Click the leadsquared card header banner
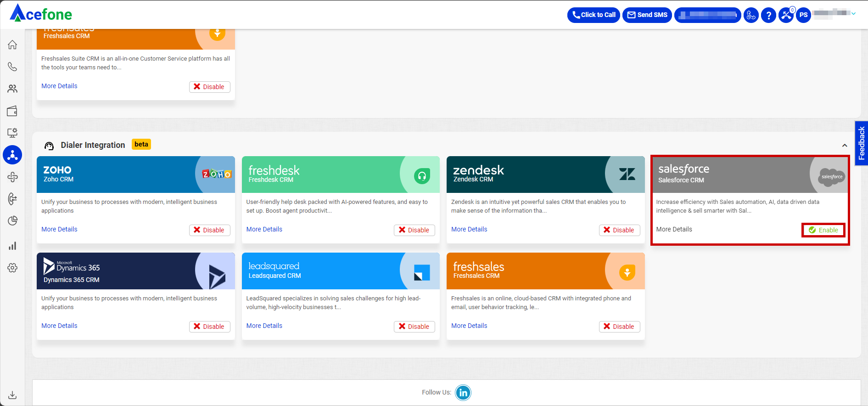The width and height of the screenshot is (868, 406). [x=341, y=271]
